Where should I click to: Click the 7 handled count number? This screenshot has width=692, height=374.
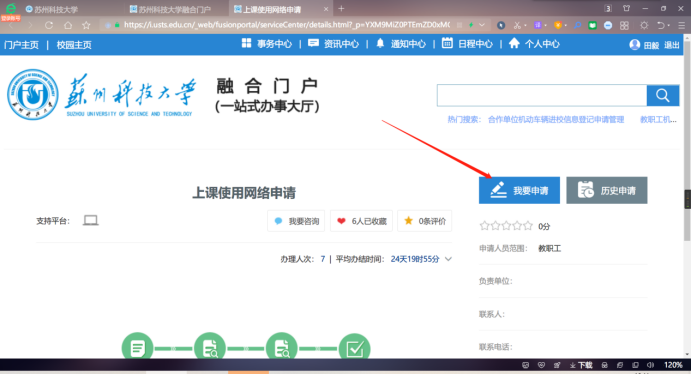point(323,259)
